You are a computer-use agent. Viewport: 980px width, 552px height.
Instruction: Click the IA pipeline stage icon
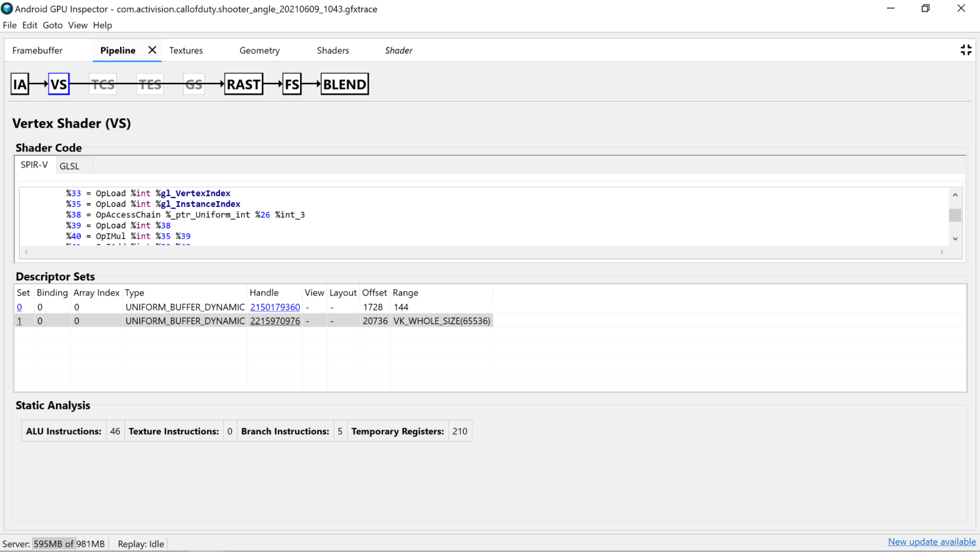pyautogui.click(x=20, y=83)
